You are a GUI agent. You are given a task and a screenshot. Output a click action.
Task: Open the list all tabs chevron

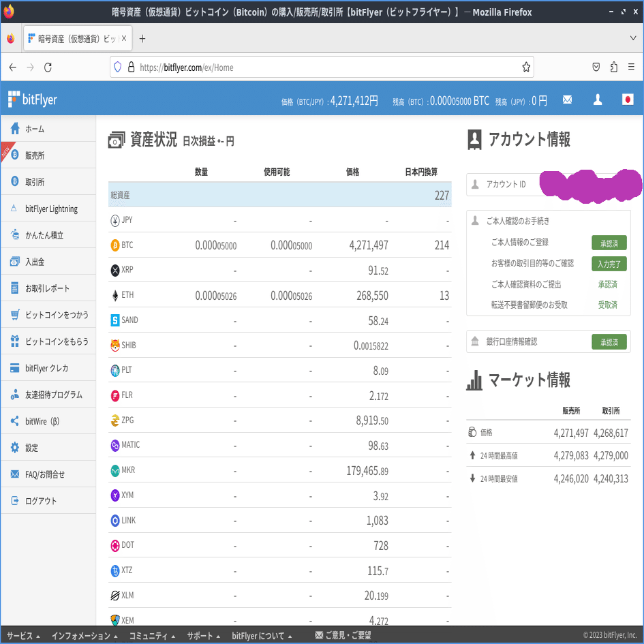point(633,38)
